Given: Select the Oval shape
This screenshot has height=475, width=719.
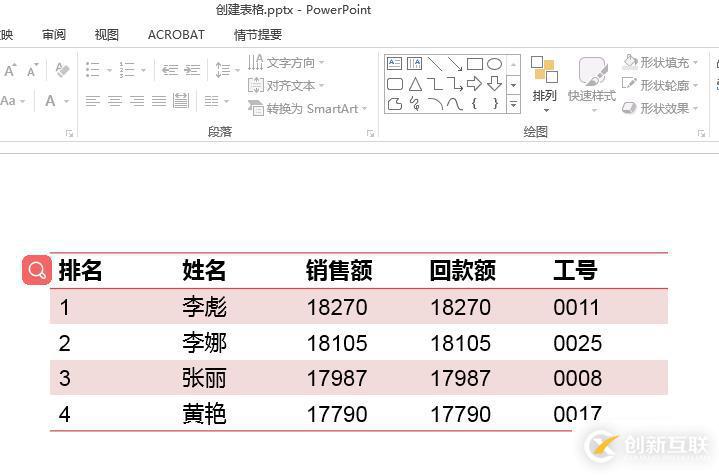Looking at the screenshot, I should coord(494,64).
